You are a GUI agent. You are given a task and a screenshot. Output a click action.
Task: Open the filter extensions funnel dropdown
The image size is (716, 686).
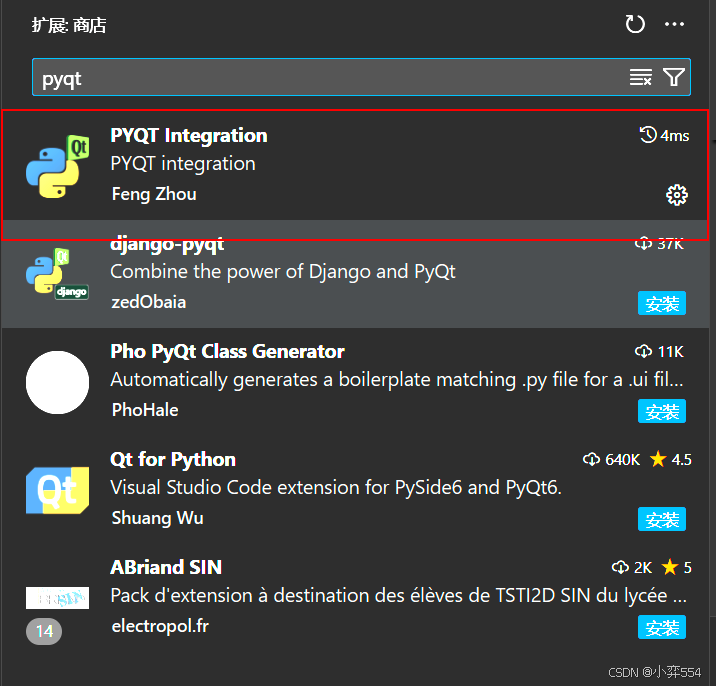674,77
